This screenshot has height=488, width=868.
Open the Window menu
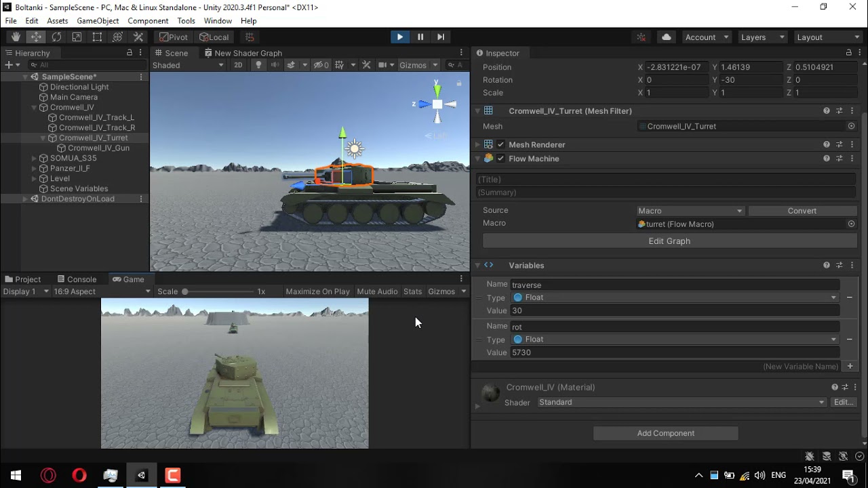[x=218, y=21]
